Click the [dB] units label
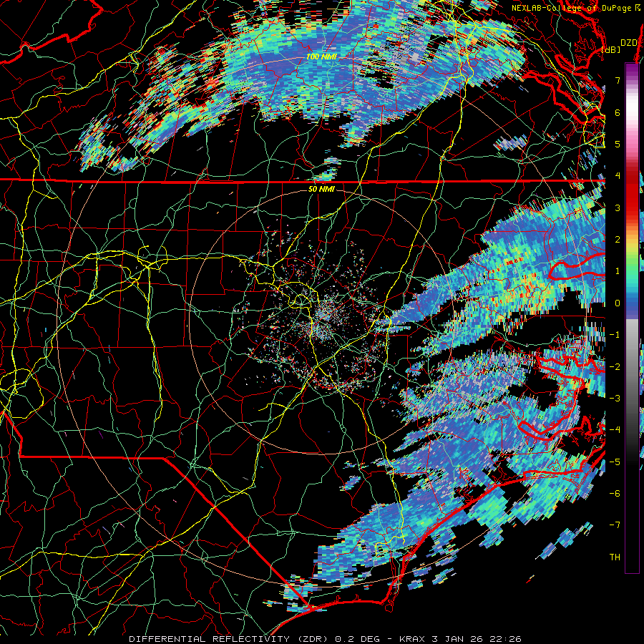Viewport: 644px width, 644px height. [611, 49]
